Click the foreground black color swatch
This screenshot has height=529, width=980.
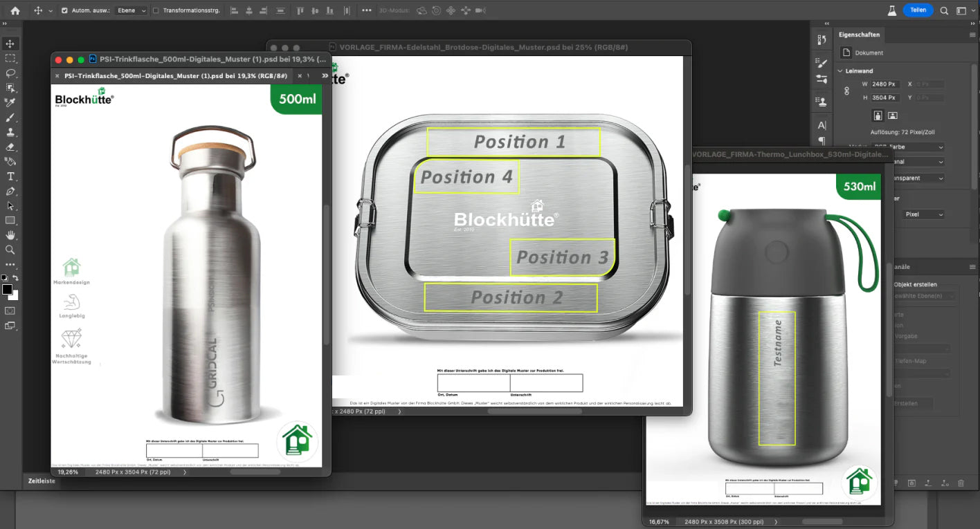pos(7,289)
